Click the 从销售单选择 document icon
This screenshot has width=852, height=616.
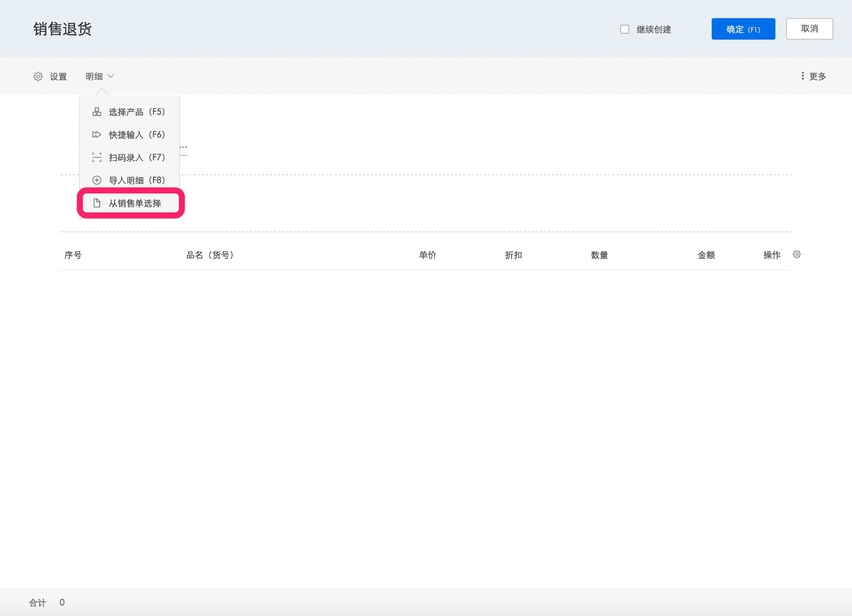(97, 203)
